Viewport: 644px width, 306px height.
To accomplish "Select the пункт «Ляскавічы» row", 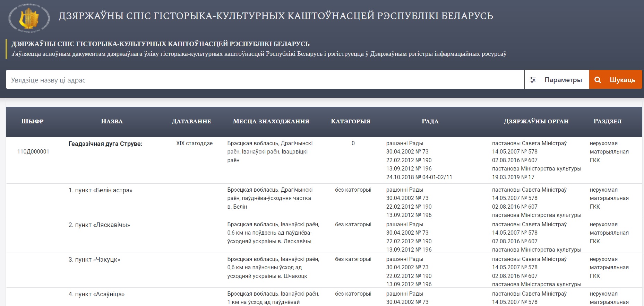I will pos(99,225).
